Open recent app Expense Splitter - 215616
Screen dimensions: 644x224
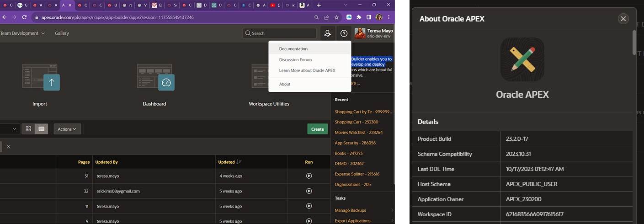click(357, 174)
